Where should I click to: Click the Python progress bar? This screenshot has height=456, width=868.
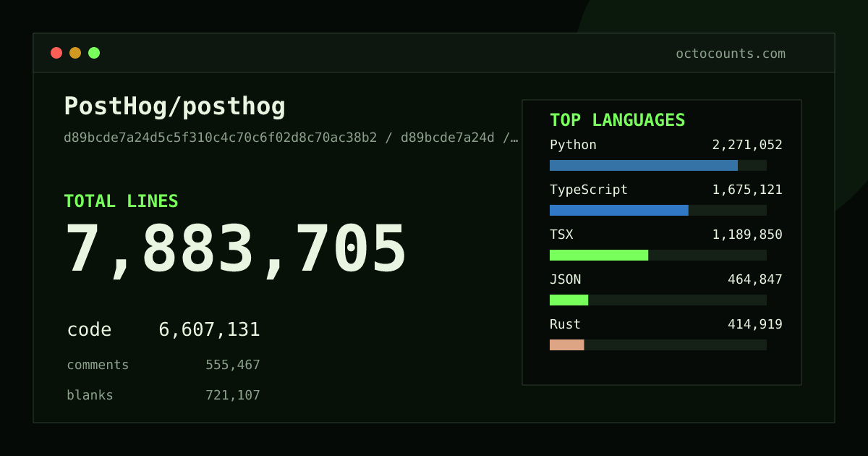[x=658, y=165]
